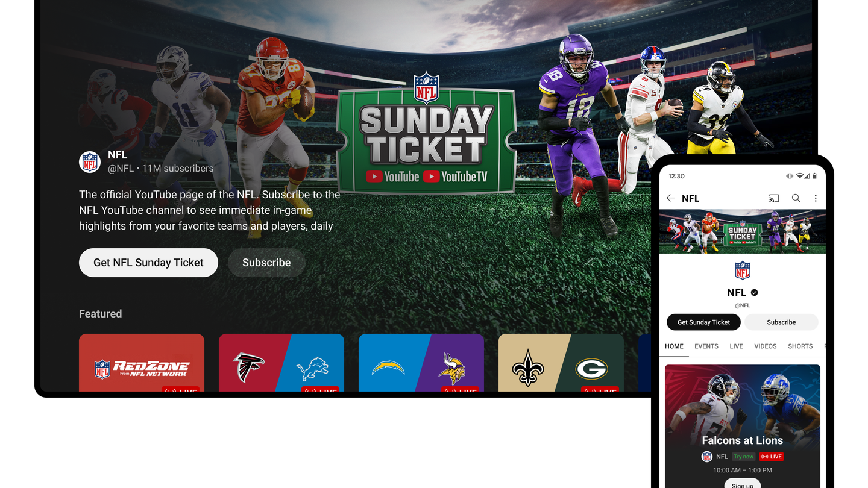The image size is (868, 488).
Task: Select the RedZone featured thumbnail
Action: (142, 363)
